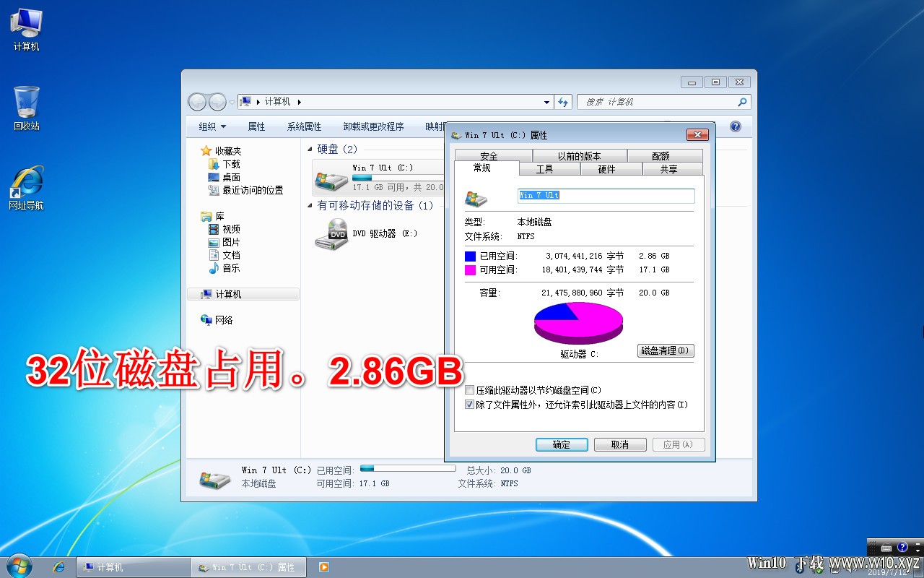
Task: Open the 视频 library
Action: (x=225, y=229)
